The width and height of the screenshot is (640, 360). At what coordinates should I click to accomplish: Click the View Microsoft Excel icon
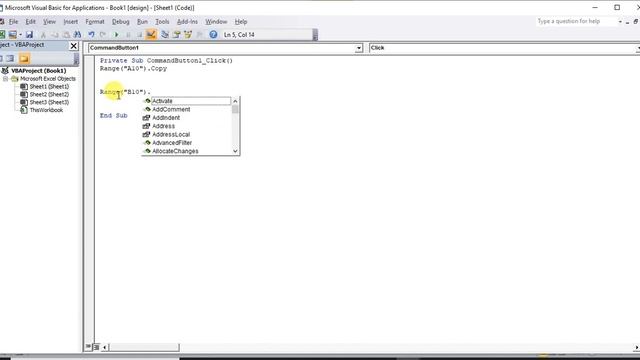click(x=2, y=35)
